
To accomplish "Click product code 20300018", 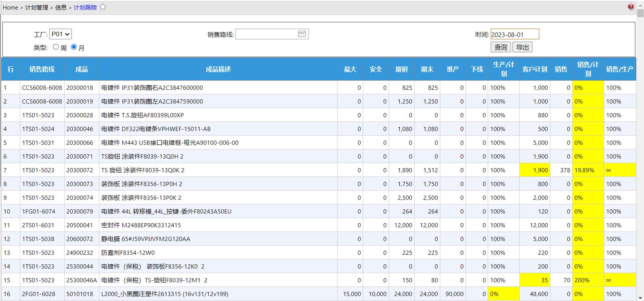I will click(x=79, y=87).
